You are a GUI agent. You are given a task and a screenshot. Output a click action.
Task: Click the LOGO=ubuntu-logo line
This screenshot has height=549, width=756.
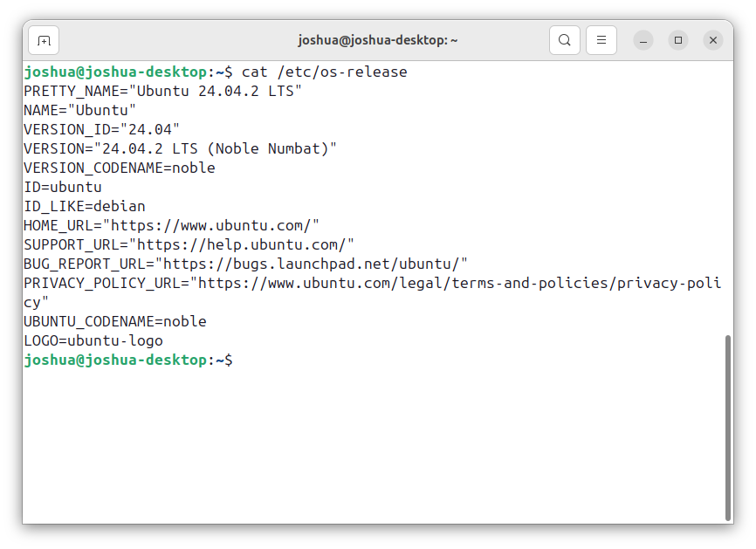click(x=93, y=340)
